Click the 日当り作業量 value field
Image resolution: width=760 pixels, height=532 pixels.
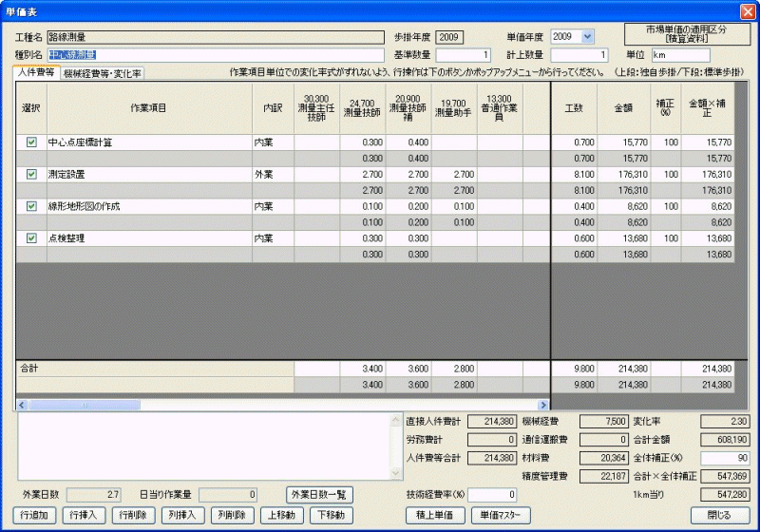(x=228, y=495)
